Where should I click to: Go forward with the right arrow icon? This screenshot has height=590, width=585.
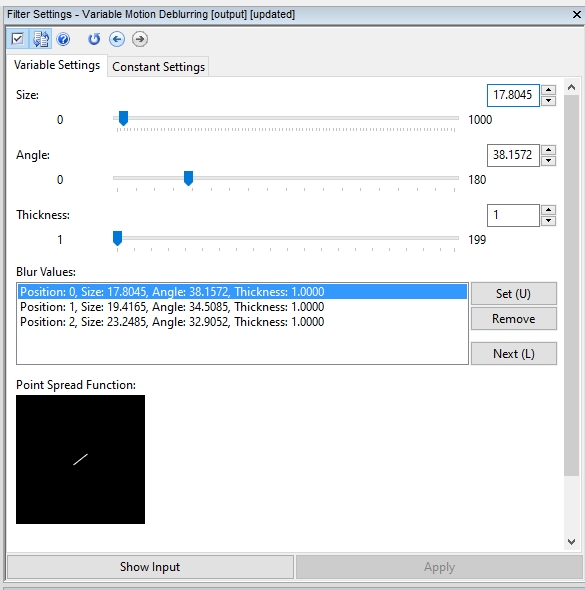tap(140, 39)
